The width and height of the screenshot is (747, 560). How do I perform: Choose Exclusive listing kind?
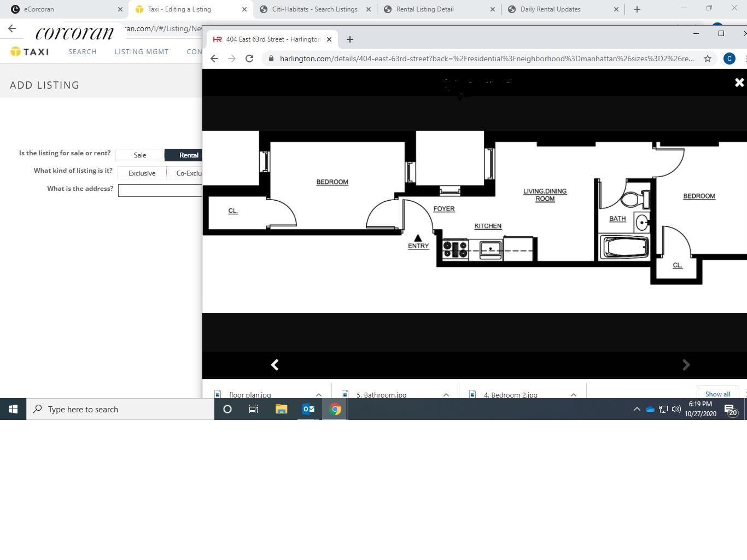142,173
